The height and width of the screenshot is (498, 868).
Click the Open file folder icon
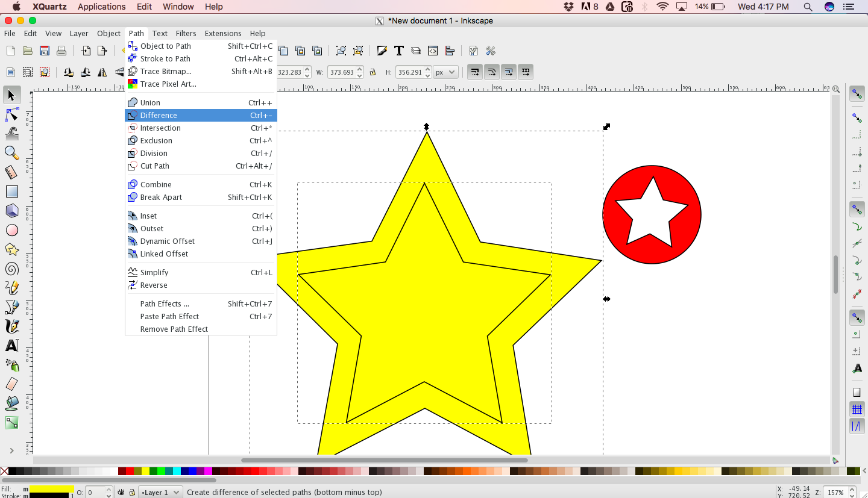[x=27, y=51]
